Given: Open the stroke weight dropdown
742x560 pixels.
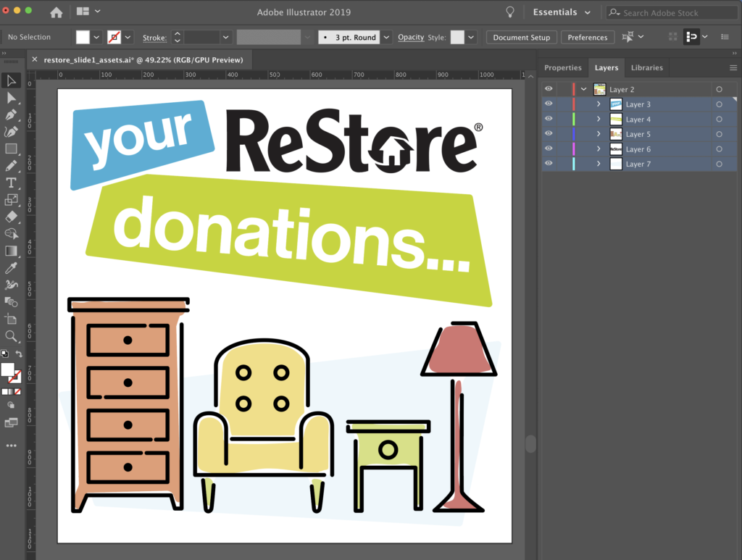Looking at the screenshot, I should [225, 36].
